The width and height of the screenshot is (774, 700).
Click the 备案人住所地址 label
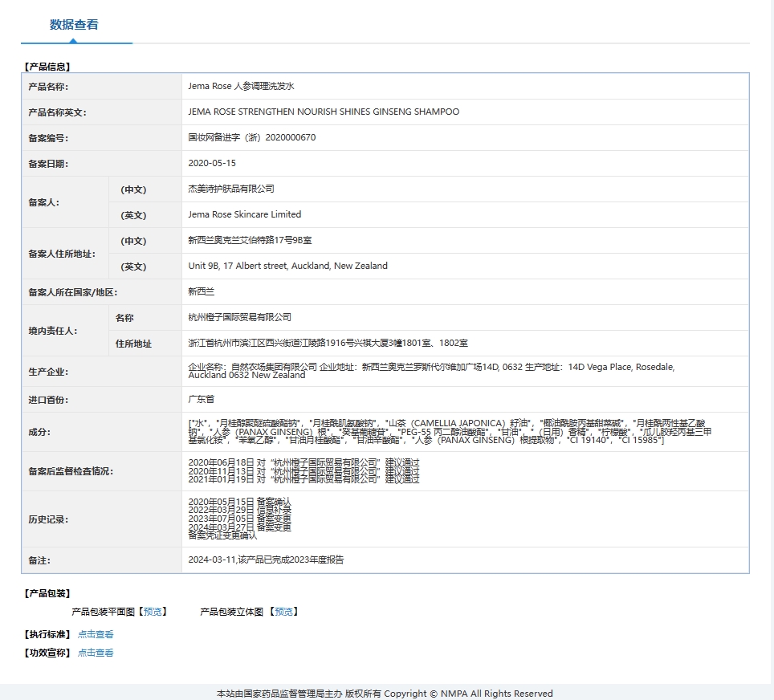pos(62,253)
